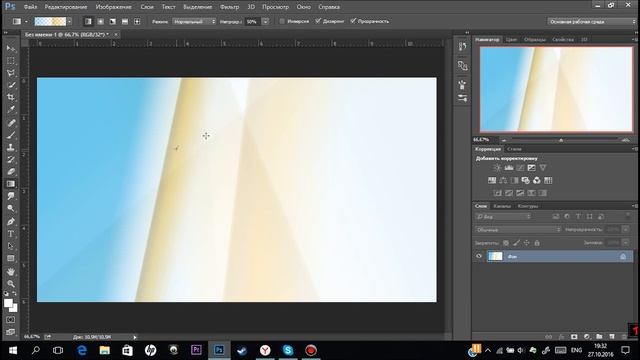Choose Diamond gradient style
The width and height of the screenshot is (640, 360).
coord(137,21)
